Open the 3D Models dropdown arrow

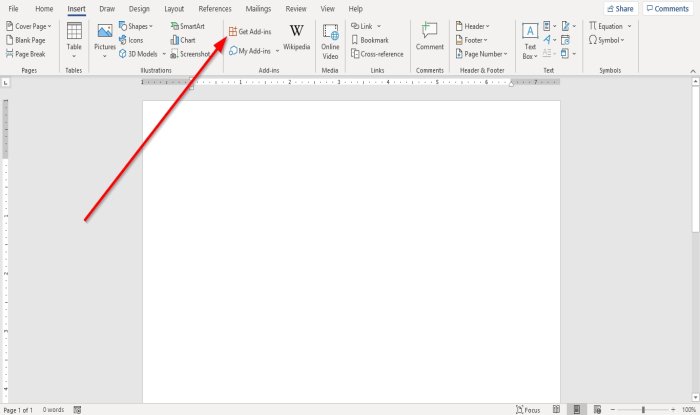[x=164, y=54]
